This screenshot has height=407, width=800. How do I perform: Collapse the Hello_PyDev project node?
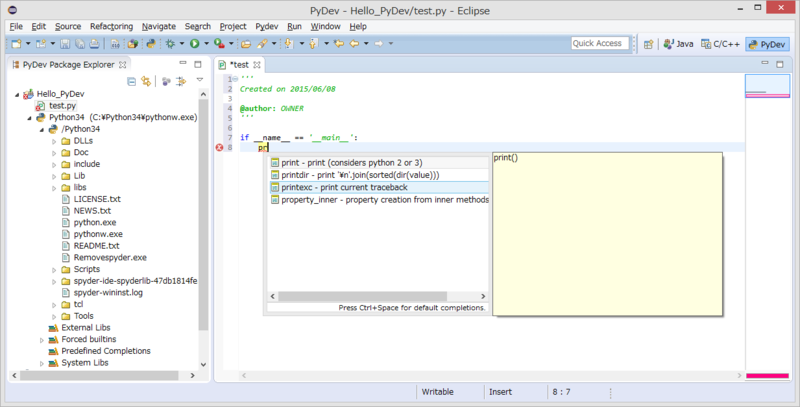(17, 94)
